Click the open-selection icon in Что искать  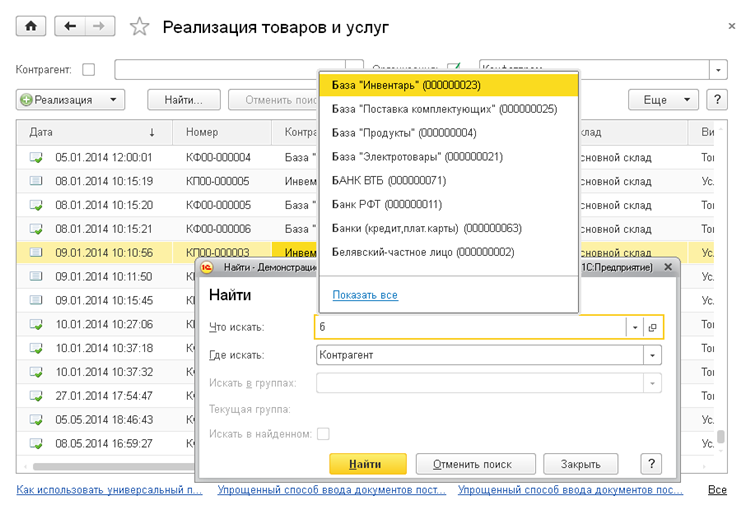(x=652, y=327)
